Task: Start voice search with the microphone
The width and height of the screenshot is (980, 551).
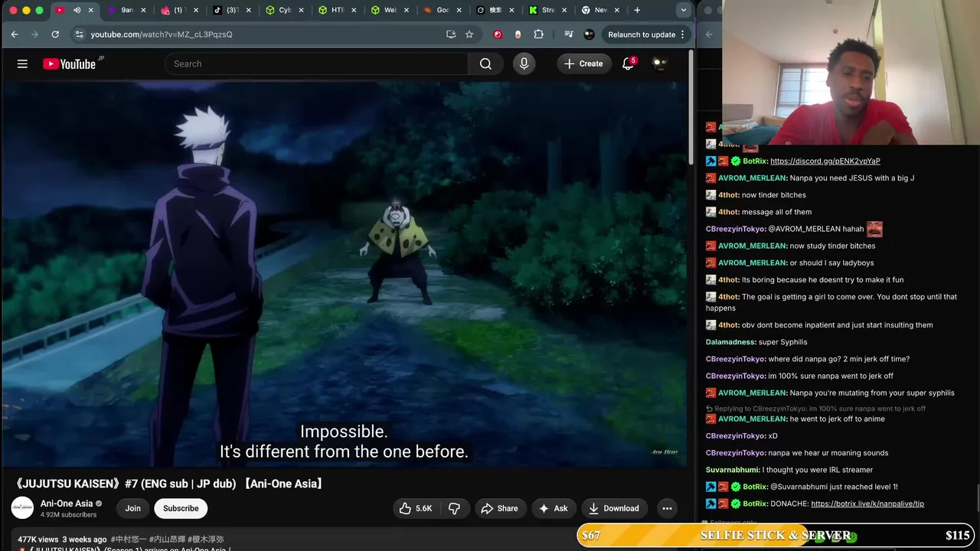Action: coord(524,64)
